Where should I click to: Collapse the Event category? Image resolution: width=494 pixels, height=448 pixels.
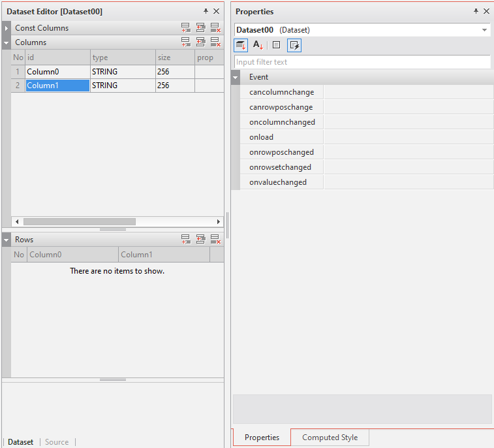(x=236, y=77)
